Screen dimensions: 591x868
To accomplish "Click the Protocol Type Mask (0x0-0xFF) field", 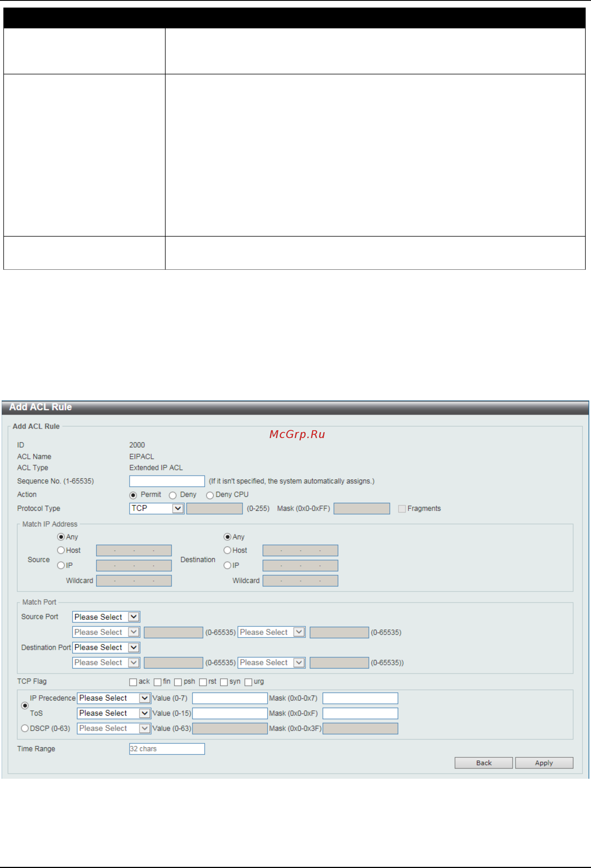I will tap(362, 508).
